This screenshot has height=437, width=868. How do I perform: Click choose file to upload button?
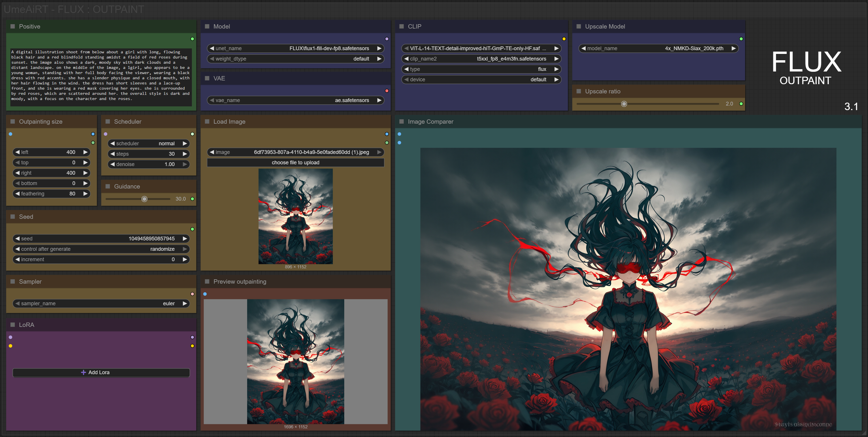click(295, 163)
